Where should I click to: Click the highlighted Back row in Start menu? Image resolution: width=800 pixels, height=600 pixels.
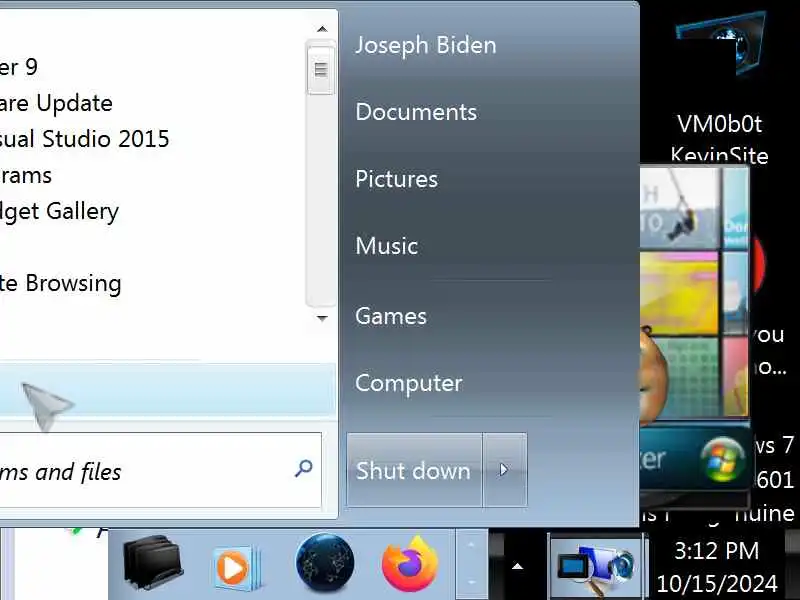pos(167,390)
